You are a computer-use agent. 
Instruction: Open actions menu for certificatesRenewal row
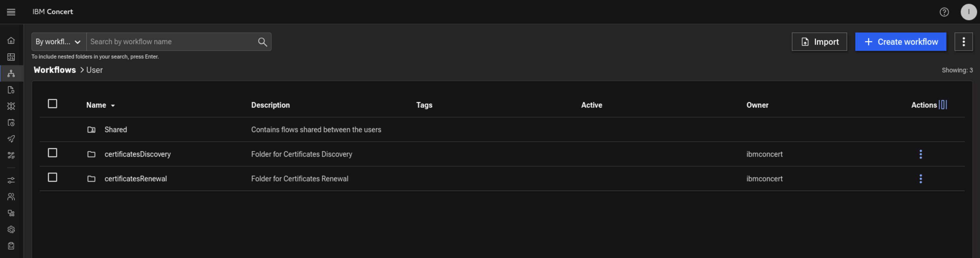point(921,179)
